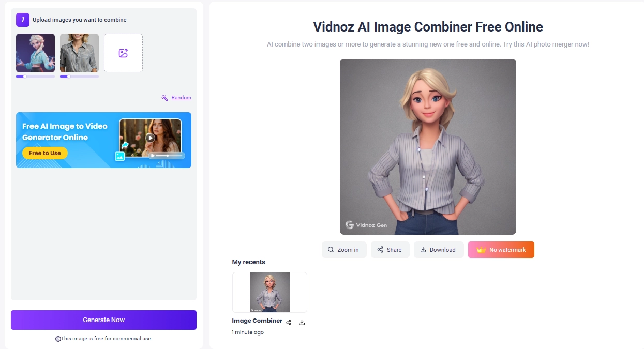Click the Zoom in button
644x349 pixels.
coord(343,250)
